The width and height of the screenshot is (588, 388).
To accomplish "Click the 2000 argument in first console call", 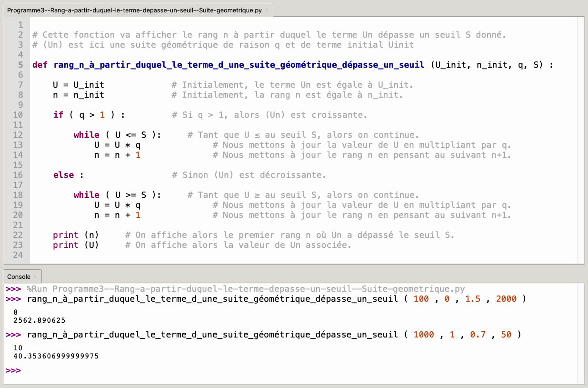I will coord(506,299).
